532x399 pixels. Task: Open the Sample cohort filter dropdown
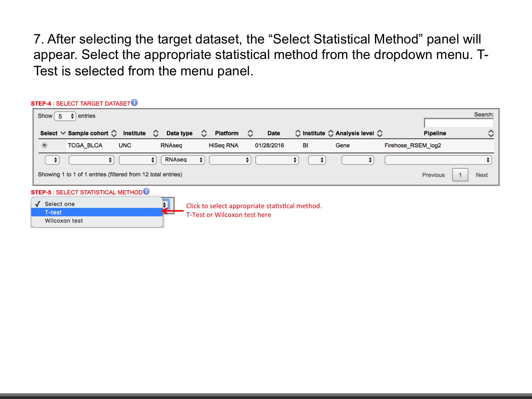91,160
